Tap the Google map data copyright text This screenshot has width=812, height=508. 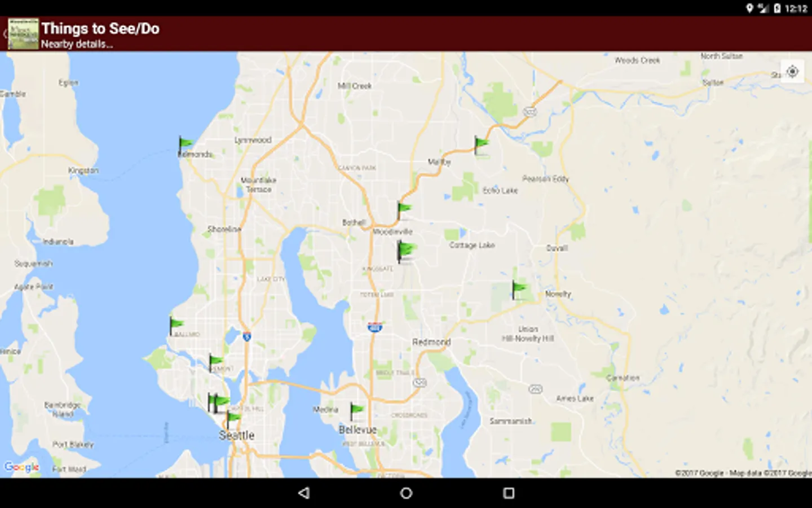point(743,473)
